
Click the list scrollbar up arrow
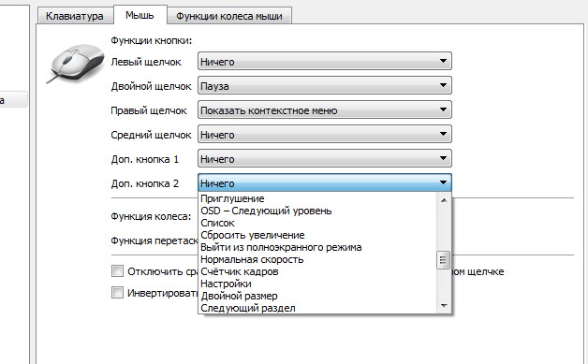(444, 200)
